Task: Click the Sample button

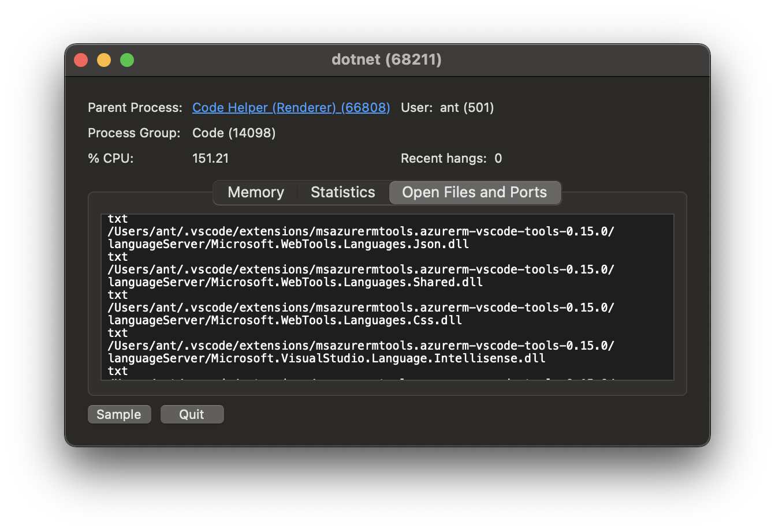Action: pos(119,414)
